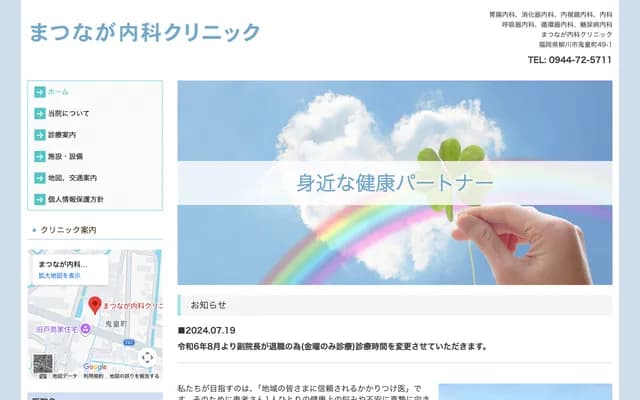
Task: Click the arrow icon beside ホーム
Action: pos(40,92)
